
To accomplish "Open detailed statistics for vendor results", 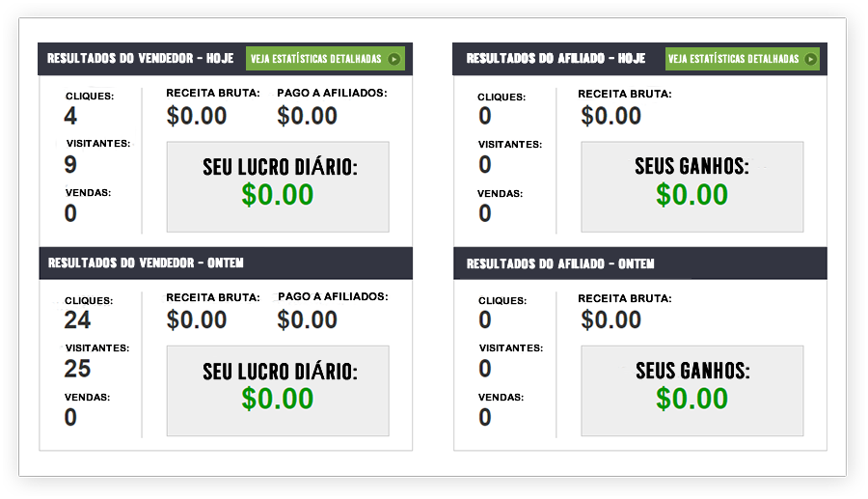I will click(325, 59).
